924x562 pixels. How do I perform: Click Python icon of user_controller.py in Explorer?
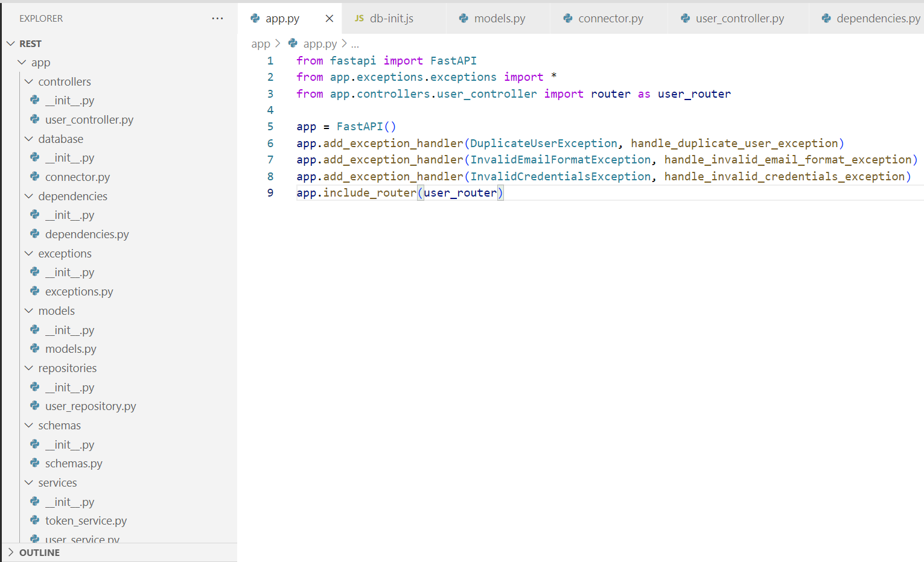(x=35, y=119)
